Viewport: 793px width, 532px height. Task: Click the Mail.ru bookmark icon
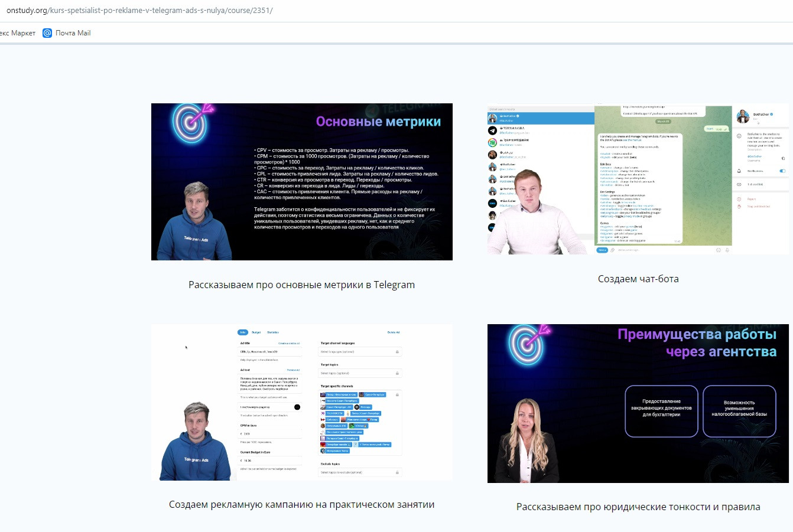coord(47,33)
